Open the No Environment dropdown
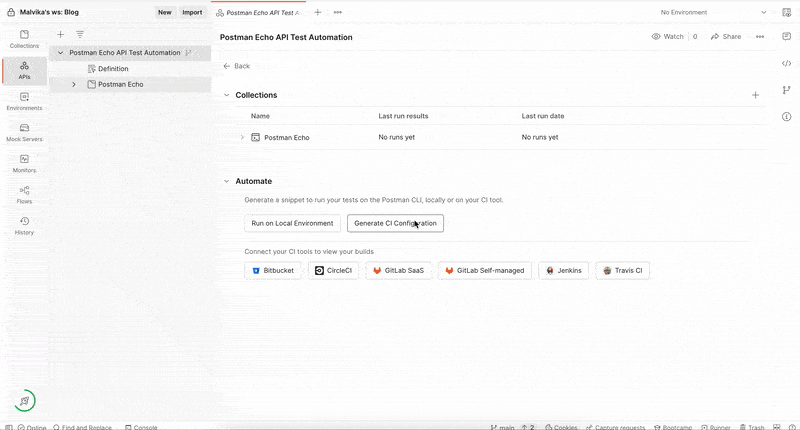Viewport: 800px width, 430px height. point(713,12)
